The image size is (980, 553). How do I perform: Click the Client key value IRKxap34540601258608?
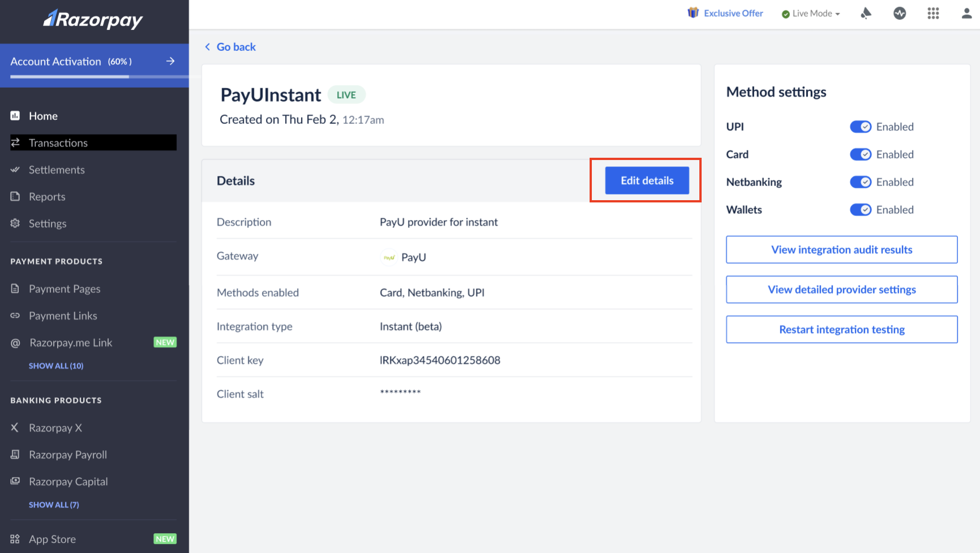[440, 360]
